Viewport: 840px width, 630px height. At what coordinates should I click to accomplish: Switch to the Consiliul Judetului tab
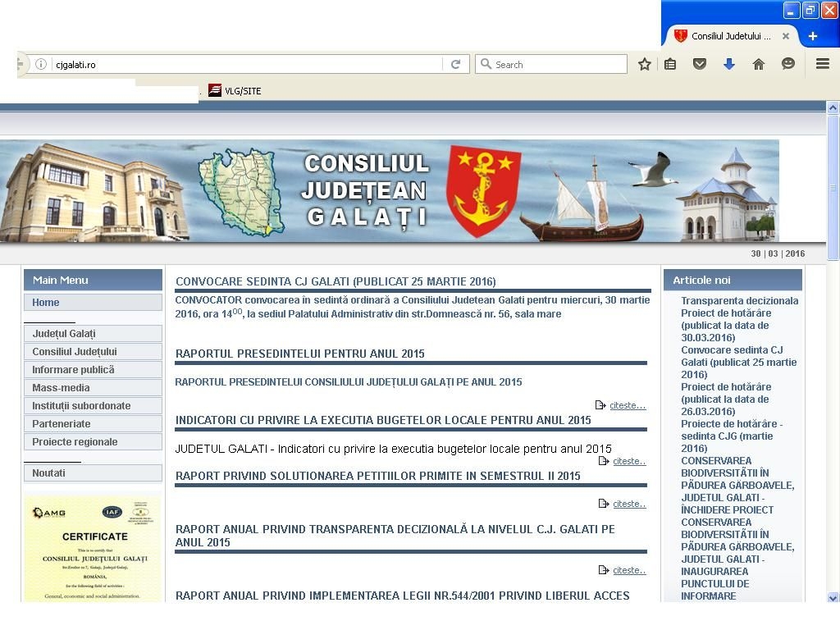[x=728, y=35]
